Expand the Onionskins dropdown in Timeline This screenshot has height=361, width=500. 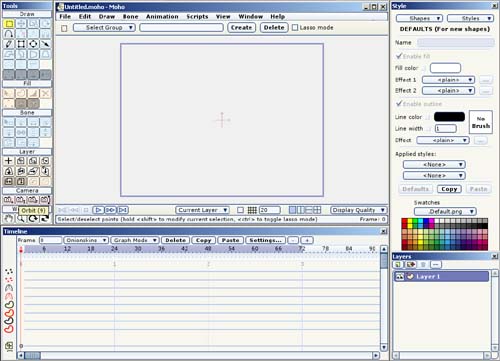click(86, 240)
